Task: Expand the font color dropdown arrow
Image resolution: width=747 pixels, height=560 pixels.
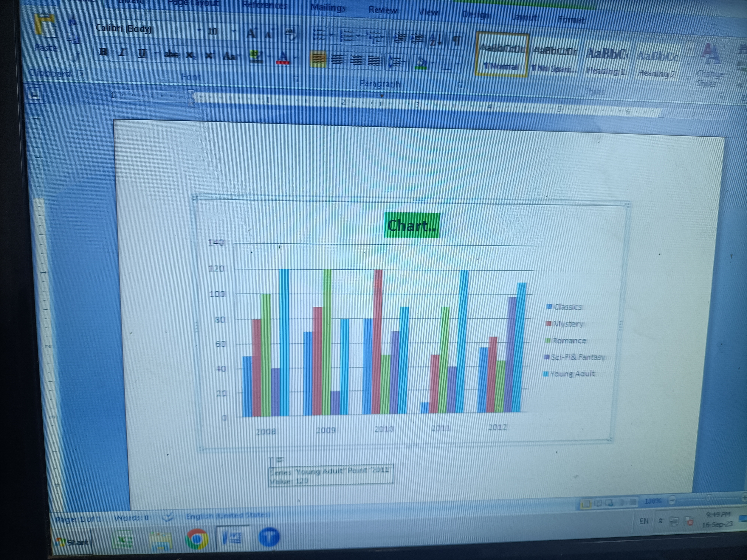Action: click(296, 58)
